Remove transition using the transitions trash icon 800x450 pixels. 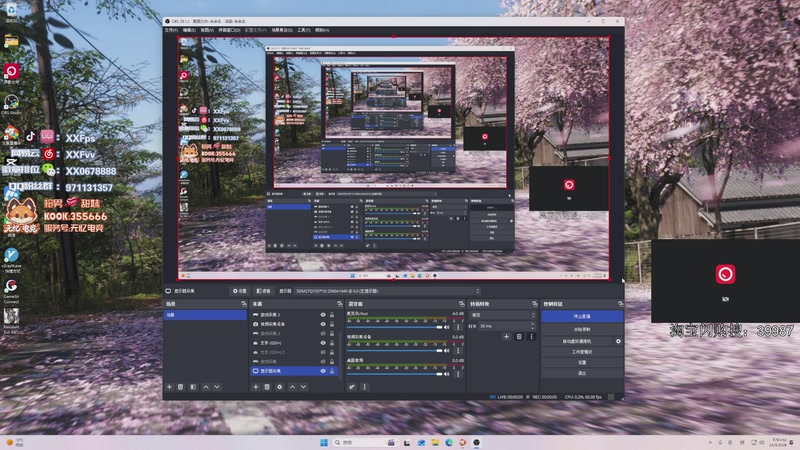(x=519, y=337)
